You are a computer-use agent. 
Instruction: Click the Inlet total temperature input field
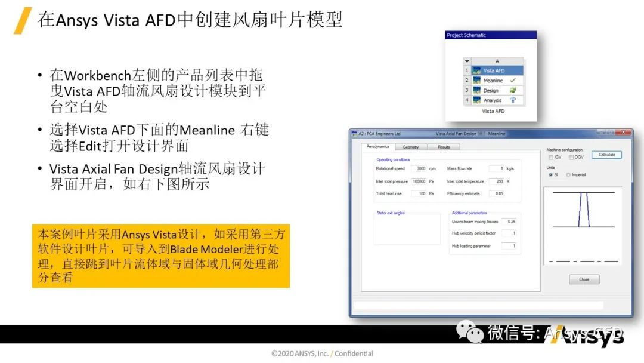click(497, 181)
